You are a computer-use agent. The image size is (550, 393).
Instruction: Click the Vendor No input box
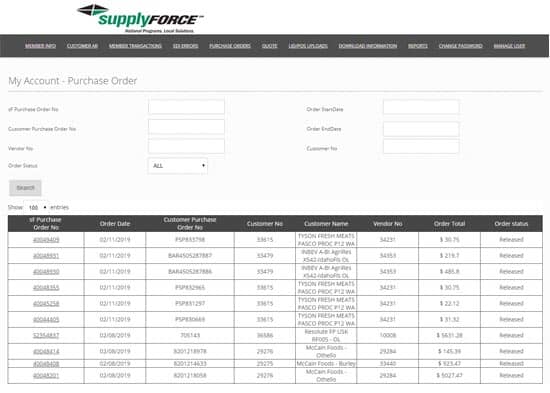coord(186,146)
